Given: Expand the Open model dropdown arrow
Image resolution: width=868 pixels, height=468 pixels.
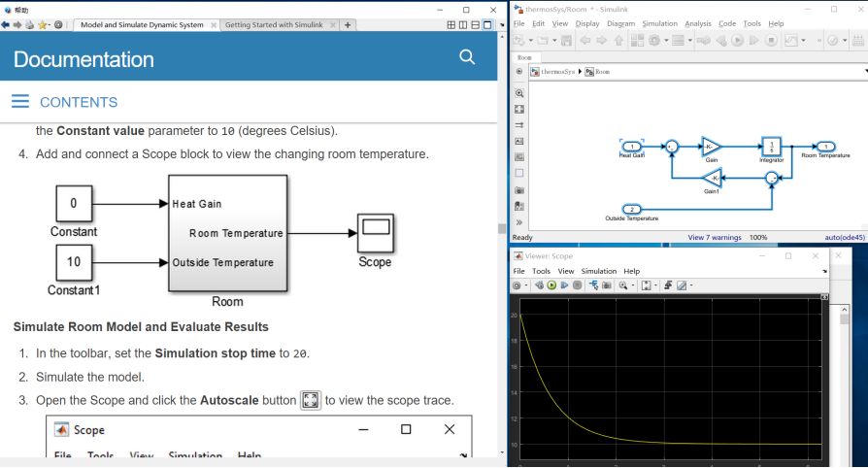Looking at the screenshot, I should click(x=554, y=41).
